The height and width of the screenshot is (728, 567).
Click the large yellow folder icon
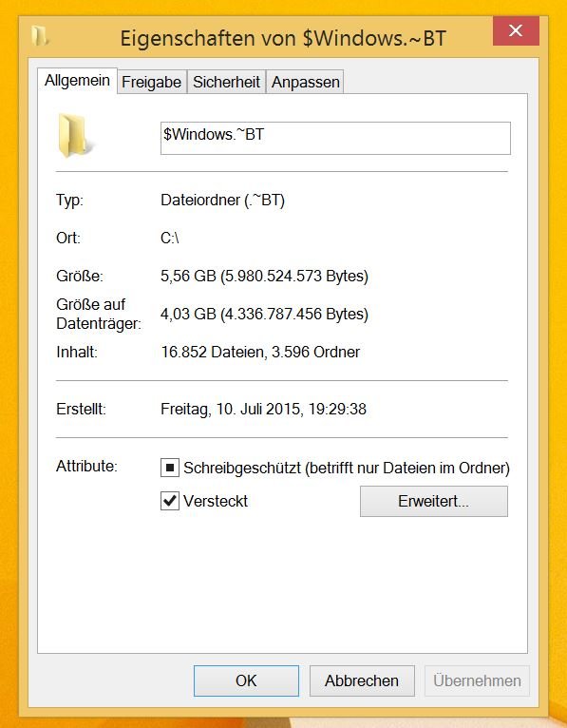76,136
